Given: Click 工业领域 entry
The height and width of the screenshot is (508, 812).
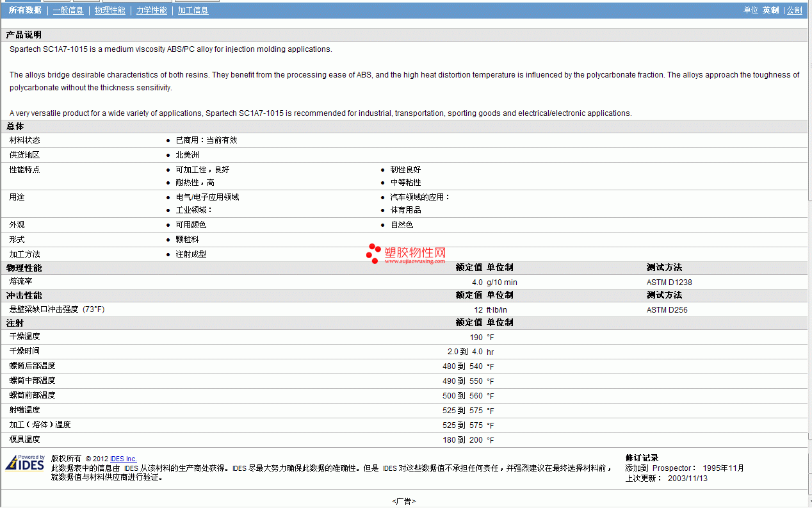Looking at the screenshot, I should click(193, 209).
